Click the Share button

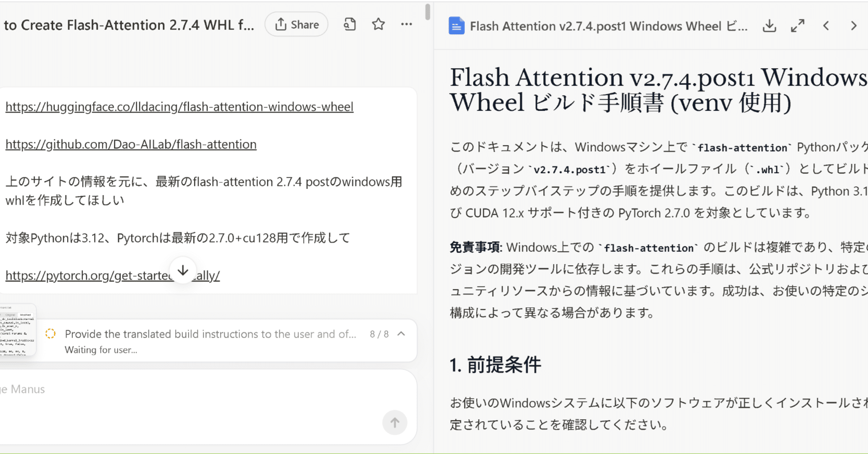click(296, 24)
